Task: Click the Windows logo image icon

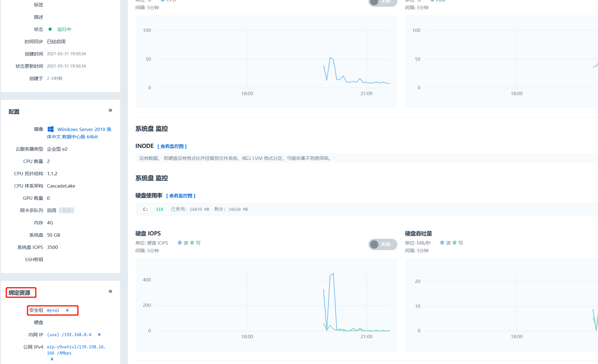Action: 51,129
